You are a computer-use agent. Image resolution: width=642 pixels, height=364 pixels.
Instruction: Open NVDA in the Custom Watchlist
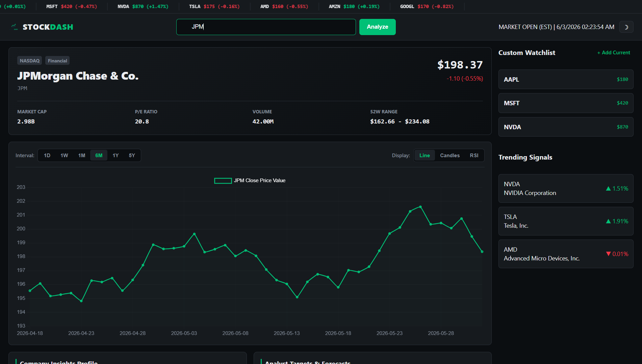coord(566,127)
